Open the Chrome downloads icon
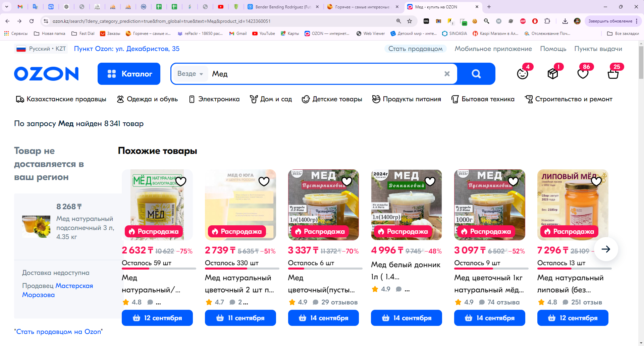The height and width of the screenshot is (346, 644). coord(565,21)
